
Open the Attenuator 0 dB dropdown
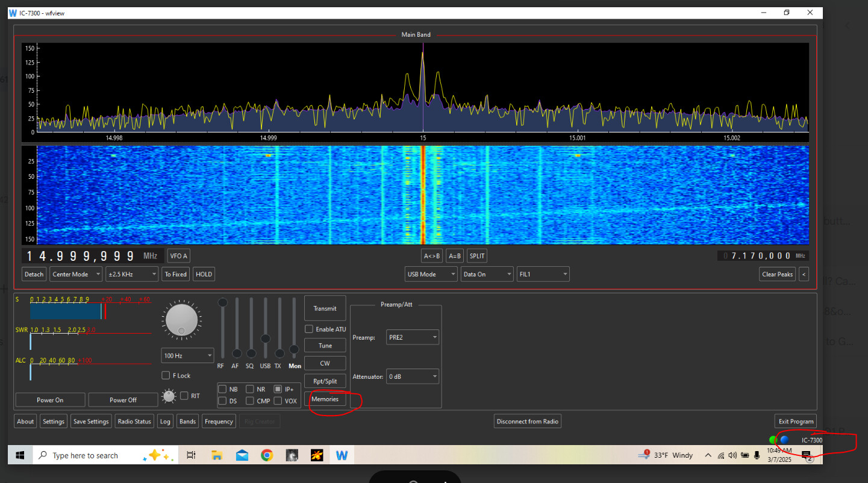(413, 376)
